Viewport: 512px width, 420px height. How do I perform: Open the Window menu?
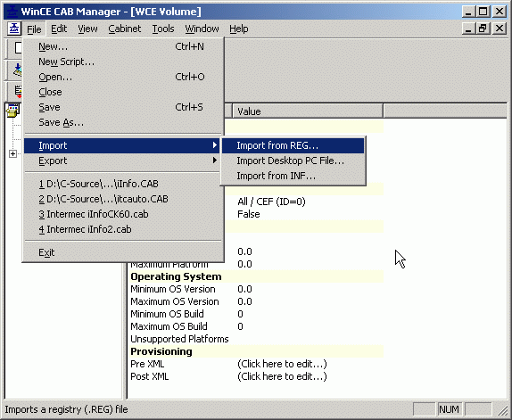202,29
